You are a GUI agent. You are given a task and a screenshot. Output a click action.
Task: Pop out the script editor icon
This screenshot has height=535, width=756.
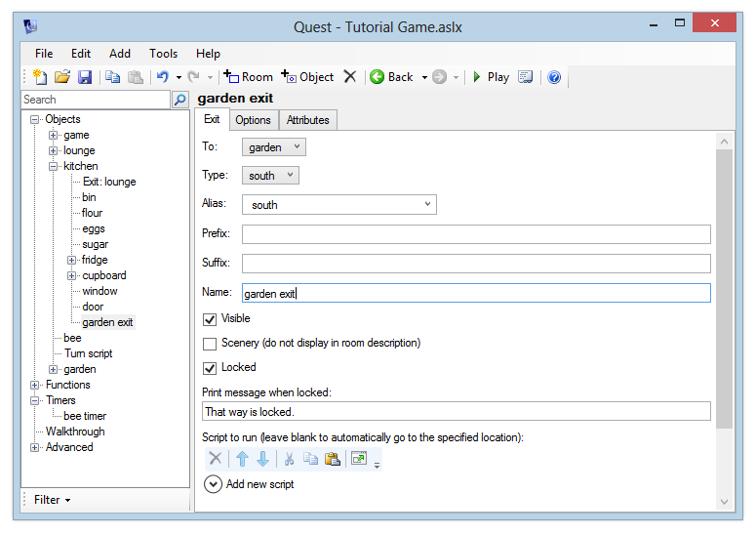coord(359,458)
